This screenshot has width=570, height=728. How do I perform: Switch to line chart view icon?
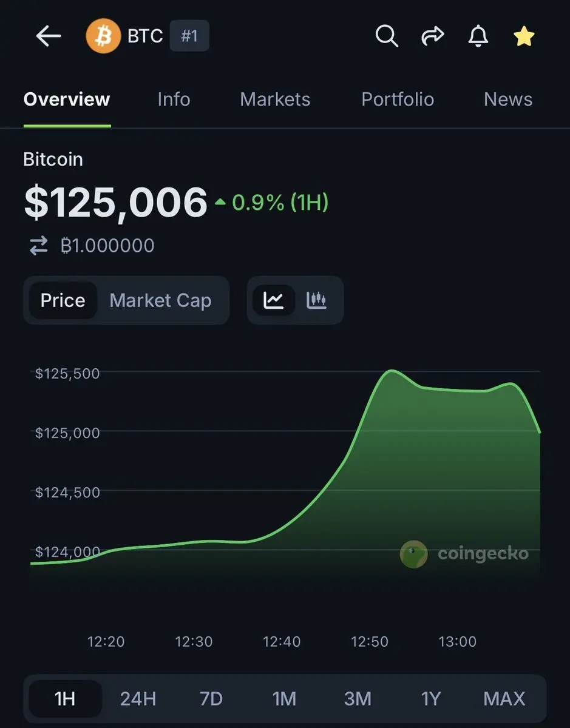click(273, 300)
